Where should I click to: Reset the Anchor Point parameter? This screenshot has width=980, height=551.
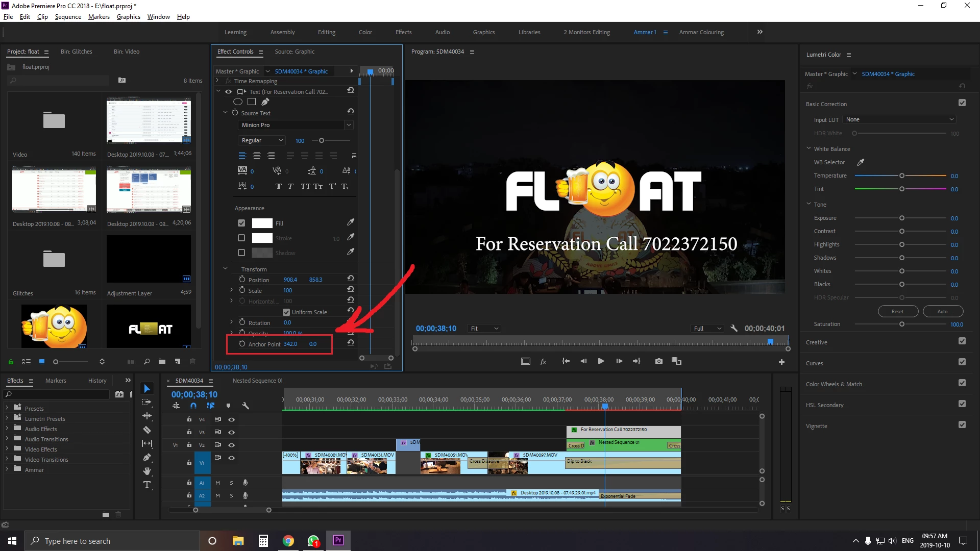click(x=350, y=343)
